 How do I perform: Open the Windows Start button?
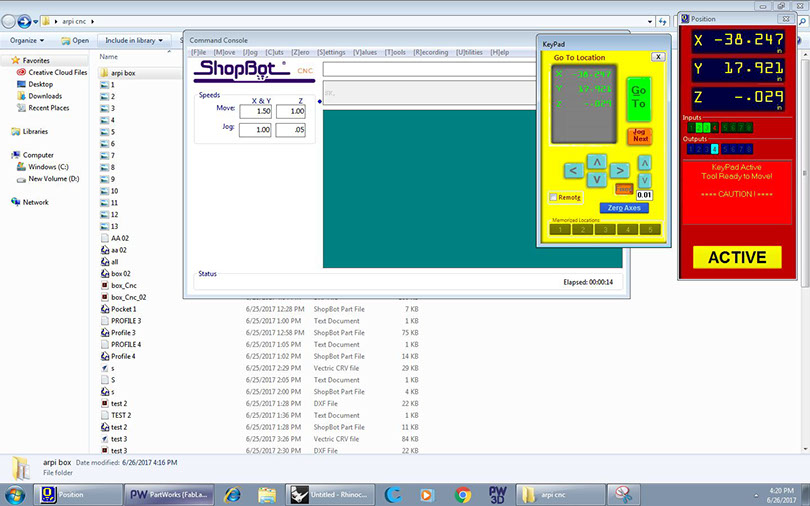(14, 495)
